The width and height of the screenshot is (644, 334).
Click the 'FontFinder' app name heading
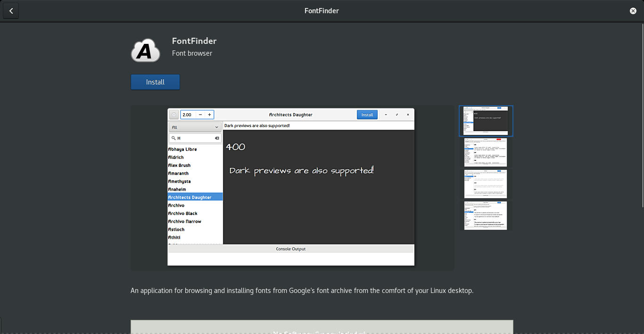point(194,41)
